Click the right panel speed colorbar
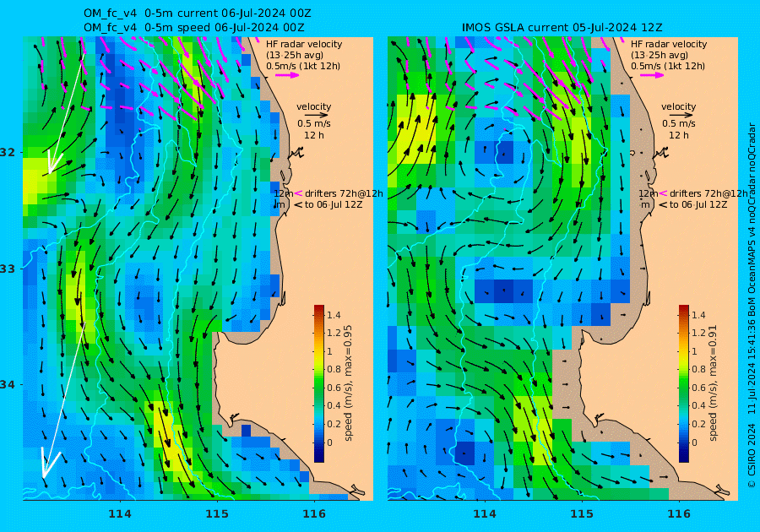 [683, 383]
